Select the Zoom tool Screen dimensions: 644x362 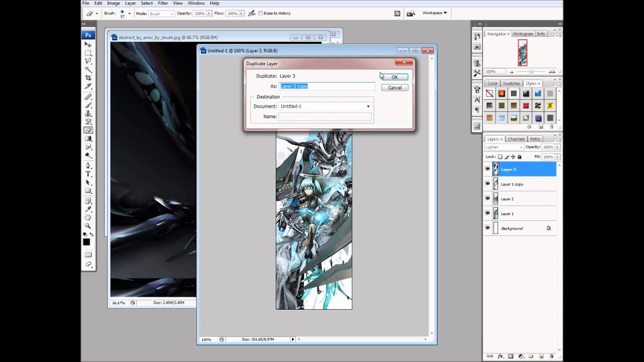[88, 226]
